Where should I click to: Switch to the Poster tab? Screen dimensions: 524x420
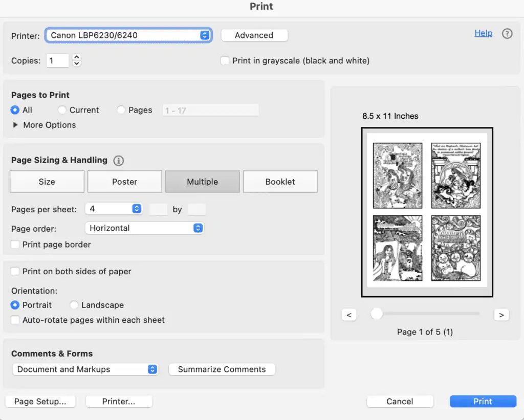click(125, 182)
